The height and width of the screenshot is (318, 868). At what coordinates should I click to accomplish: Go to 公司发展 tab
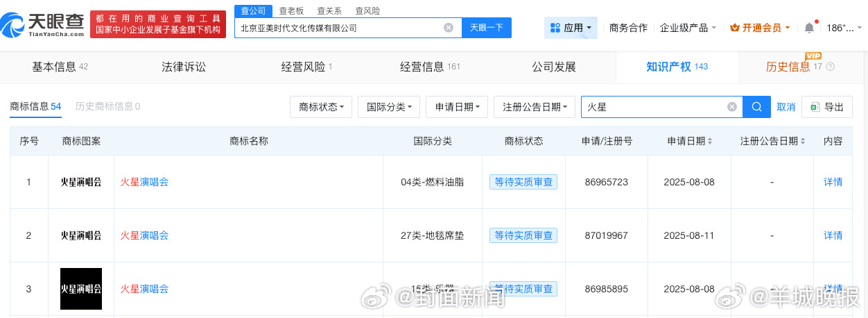click(x=554, y=67)
